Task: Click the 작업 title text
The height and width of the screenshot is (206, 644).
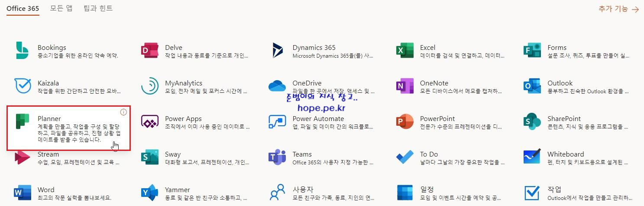Action: [x=554, y=190]
